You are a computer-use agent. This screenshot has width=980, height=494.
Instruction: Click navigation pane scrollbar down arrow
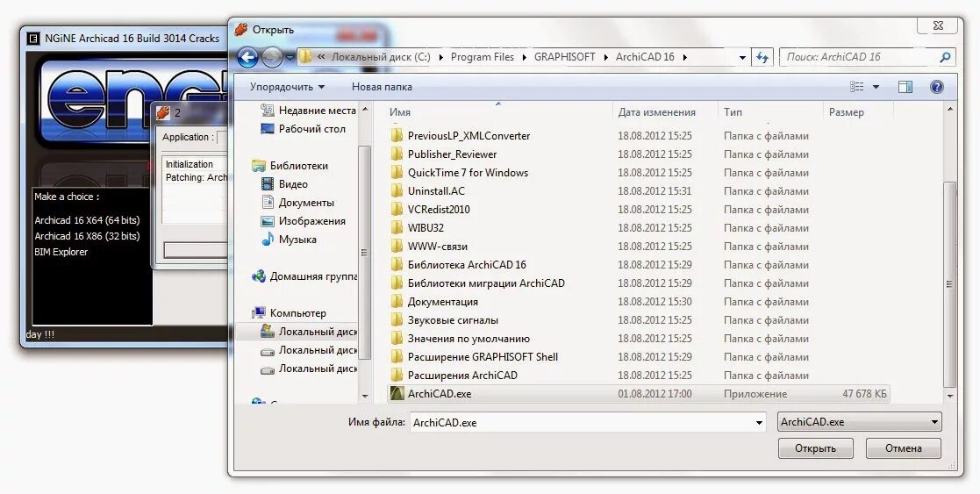tap(366, 397)
